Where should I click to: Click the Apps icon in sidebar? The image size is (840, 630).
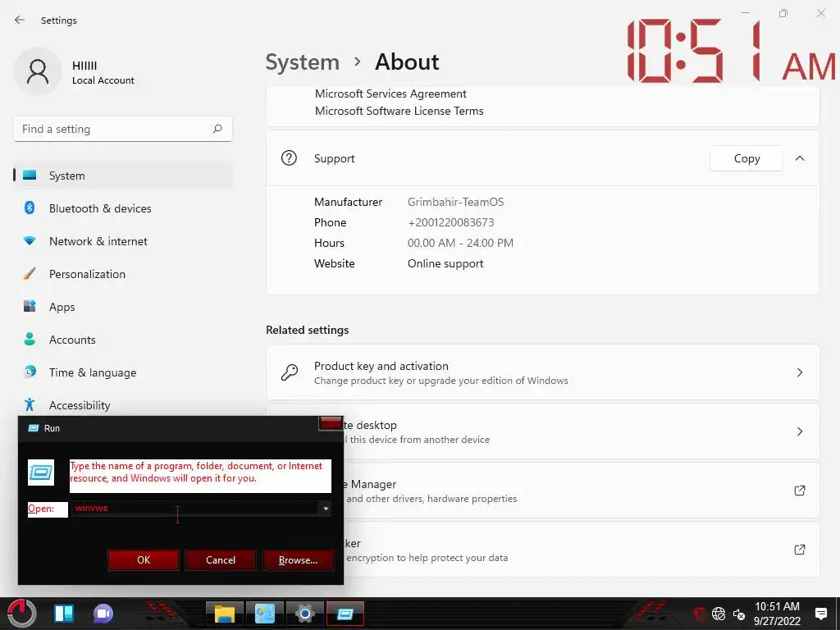pos(30,307)
